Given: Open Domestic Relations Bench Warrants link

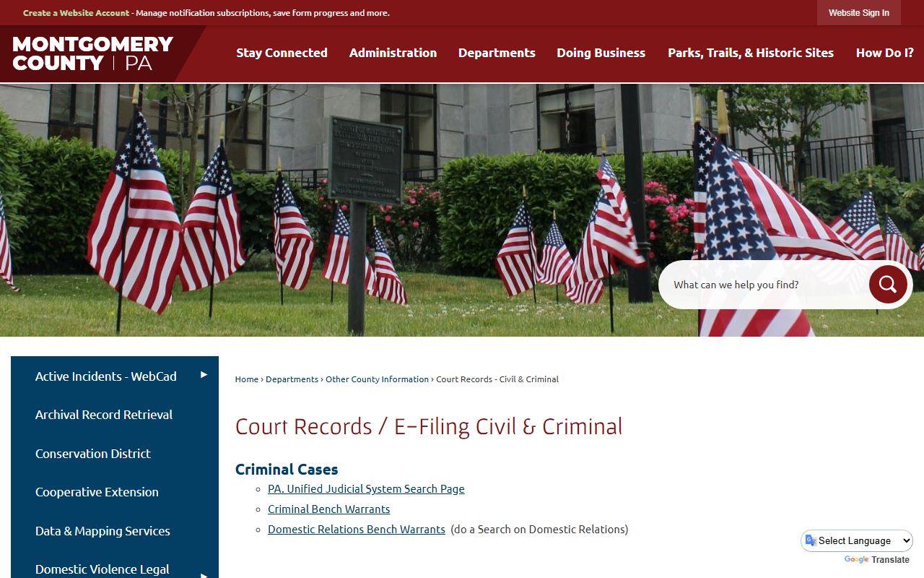Looking at the screenshot, I should click(x=357, y=530).
